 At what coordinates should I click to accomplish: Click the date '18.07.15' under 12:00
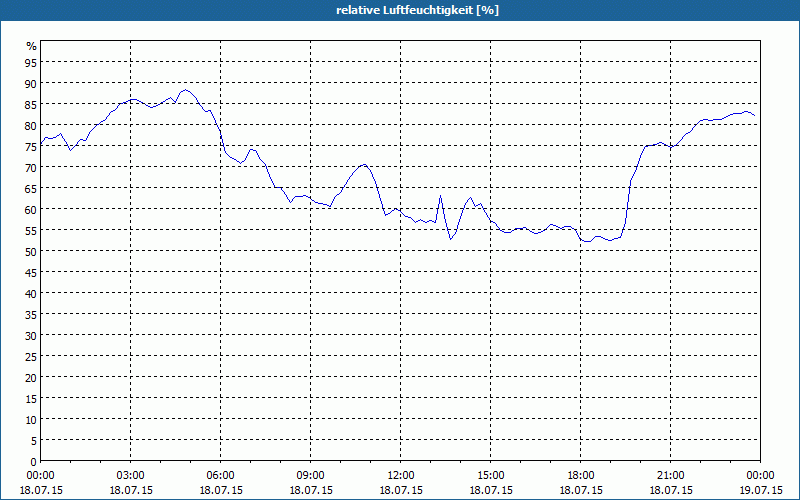[x=401, y=490]
